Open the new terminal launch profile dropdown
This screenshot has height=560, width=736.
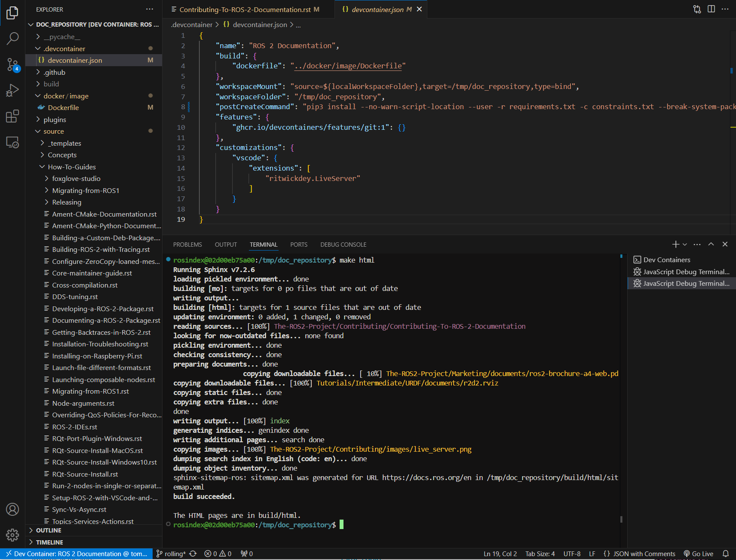(x=685, y=244)
